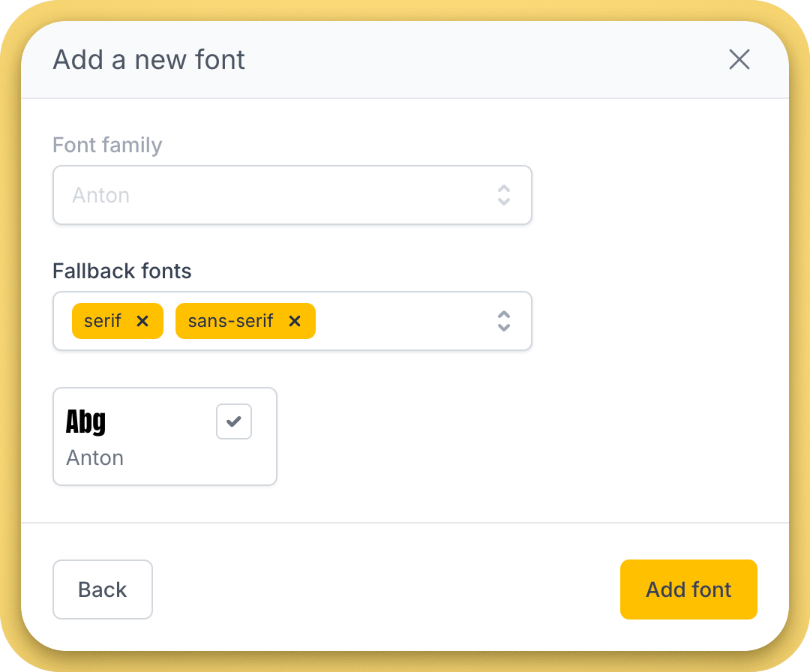This screenshot has width=810, height=672.
Task: Click the bold Abg sample text
Action: [x=86, y=421]
